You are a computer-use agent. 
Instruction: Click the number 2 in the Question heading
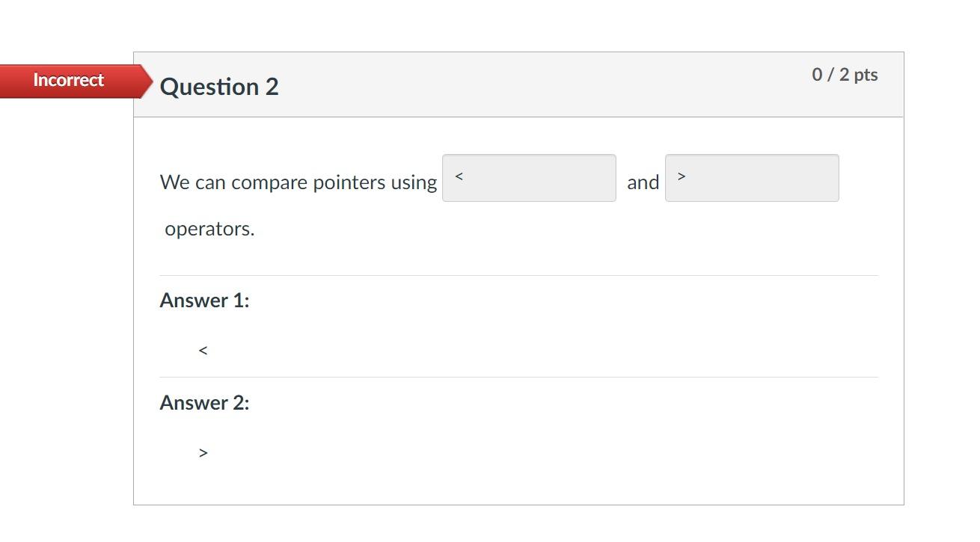[272, 87]
